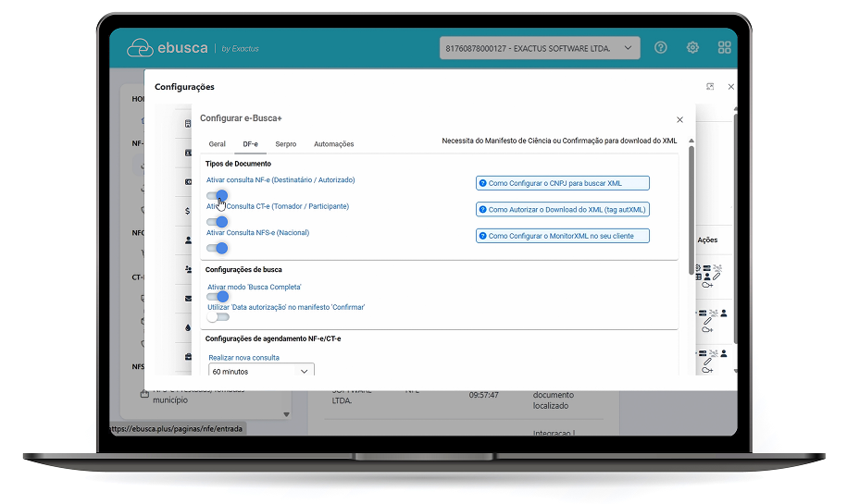Click the scroll-up arrow of dialog scrollbar

(691, 141)
